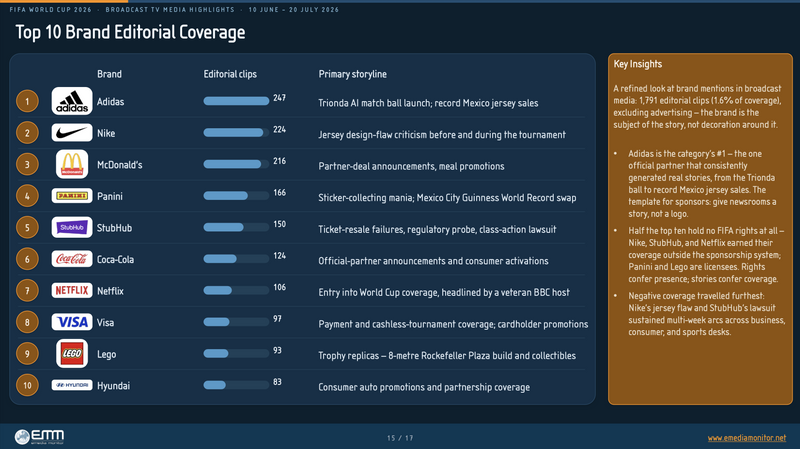
Task: Click the Hyundai editorial clips bar
Action: pyautogui.click(x=236, y=385)
